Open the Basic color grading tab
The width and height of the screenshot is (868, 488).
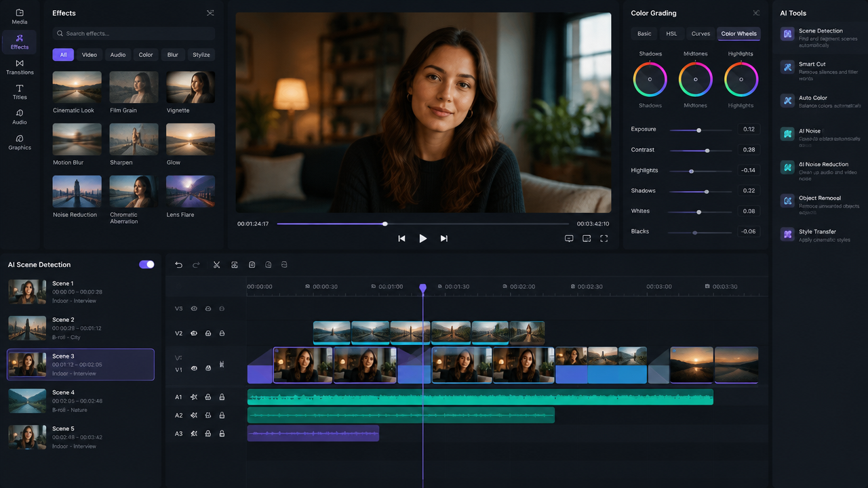644,34
